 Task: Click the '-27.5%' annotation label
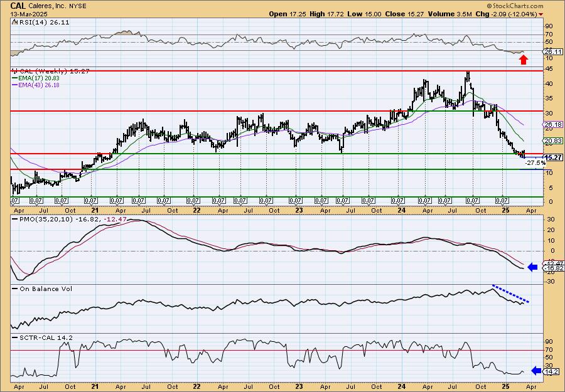(x=535, y=163)
